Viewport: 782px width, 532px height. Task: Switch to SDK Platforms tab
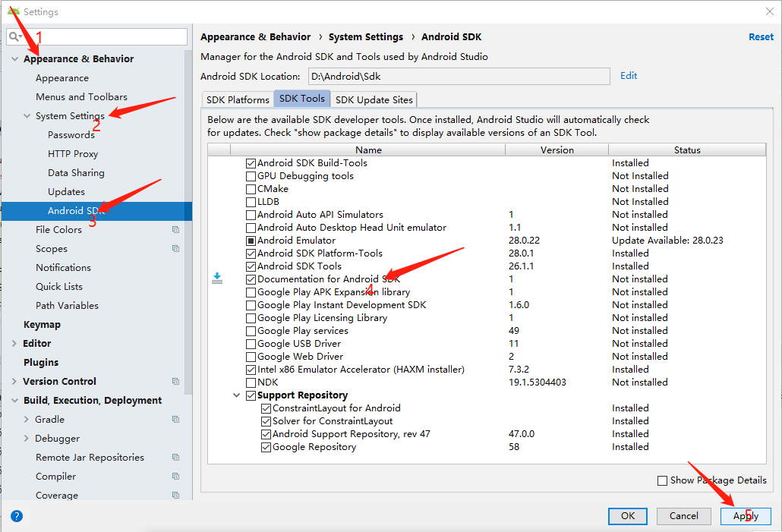coord(238,99)
